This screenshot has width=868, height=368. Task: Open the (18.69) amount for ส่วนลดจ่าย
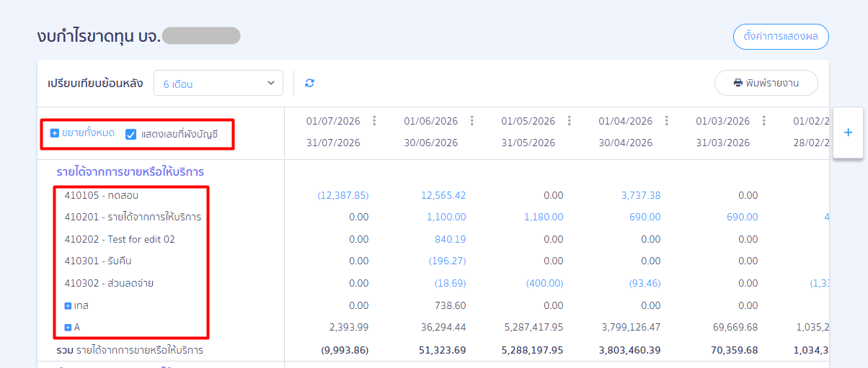click(x=450, y=283)
